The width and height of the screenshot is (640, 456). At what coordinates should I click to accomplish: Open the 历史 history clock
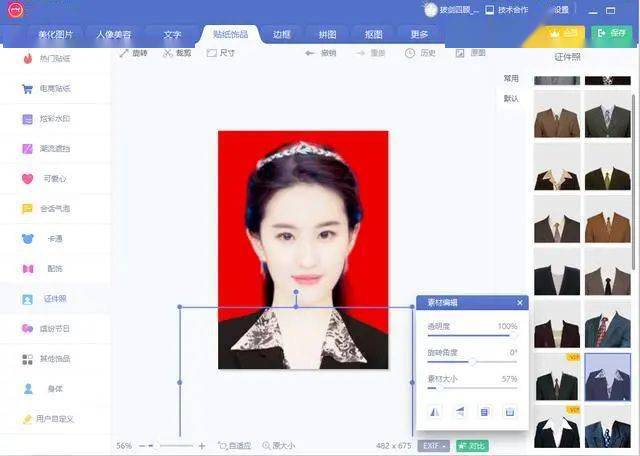420,53
